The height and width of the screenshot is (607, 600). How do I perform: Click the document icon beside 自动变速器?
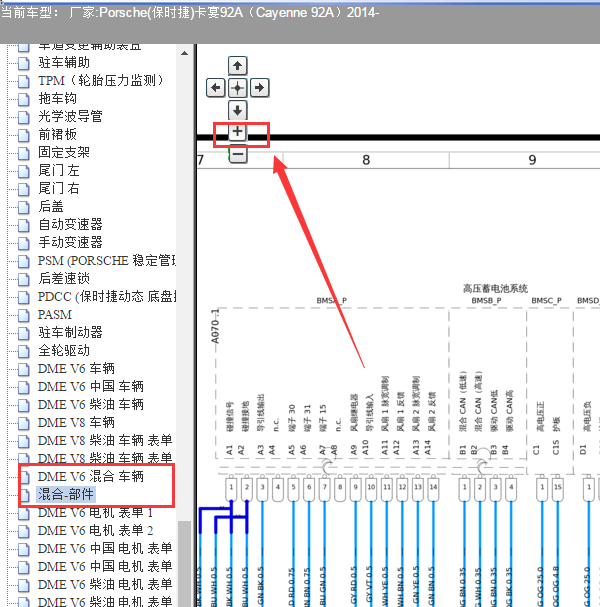pyautogui.click(x=24, y=225)
